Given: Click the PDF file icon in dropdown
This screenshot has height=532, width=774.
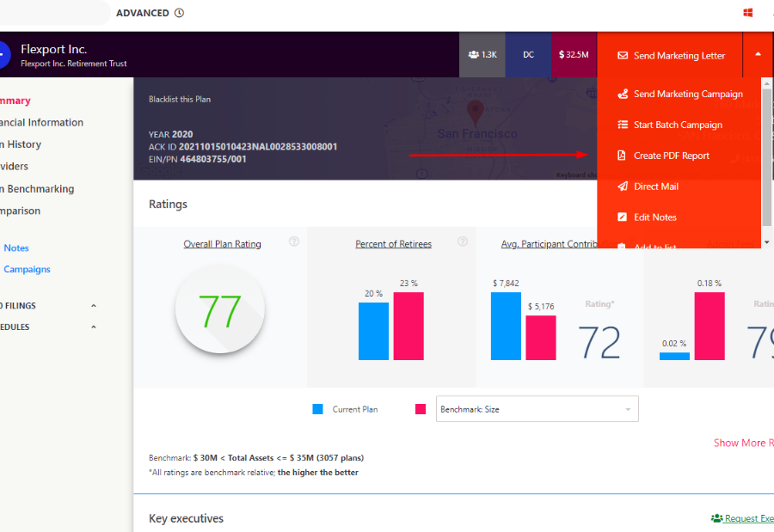Looking at the screenshot, I should tap(623, 156).
